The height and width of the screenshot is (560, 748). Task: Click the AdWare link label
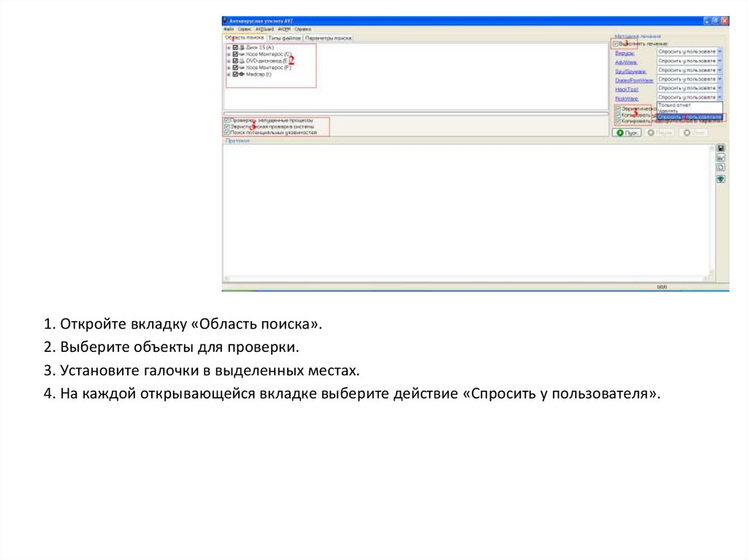(x=626, y=62)
